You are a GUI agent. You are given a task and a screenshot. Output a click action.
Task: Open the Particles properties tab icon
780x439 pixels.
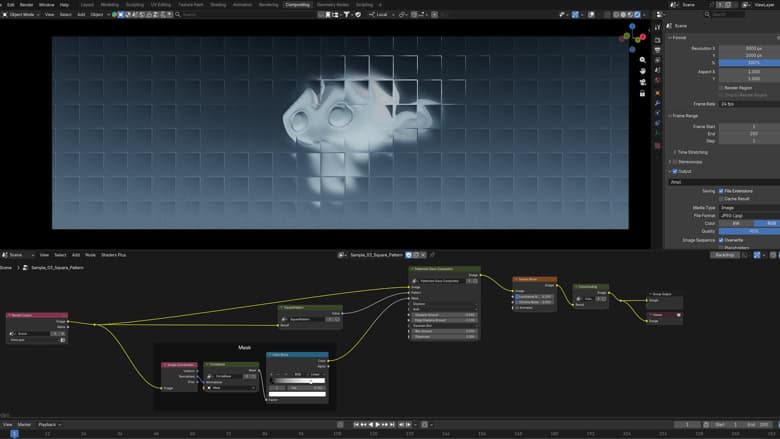pyautogui.click(x=658, y=113)
